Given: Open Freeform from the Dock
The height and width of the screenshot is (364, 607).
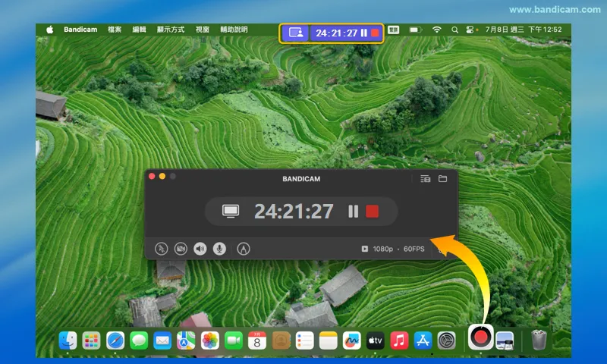Looking at the screenshot, I should [351, 340].
